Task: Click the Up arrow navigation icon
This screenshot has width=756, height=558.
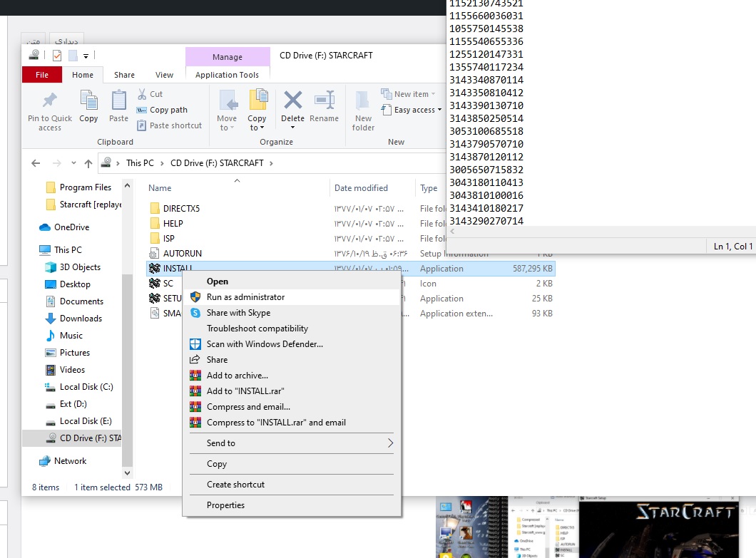Action: (x=88, y=163)
